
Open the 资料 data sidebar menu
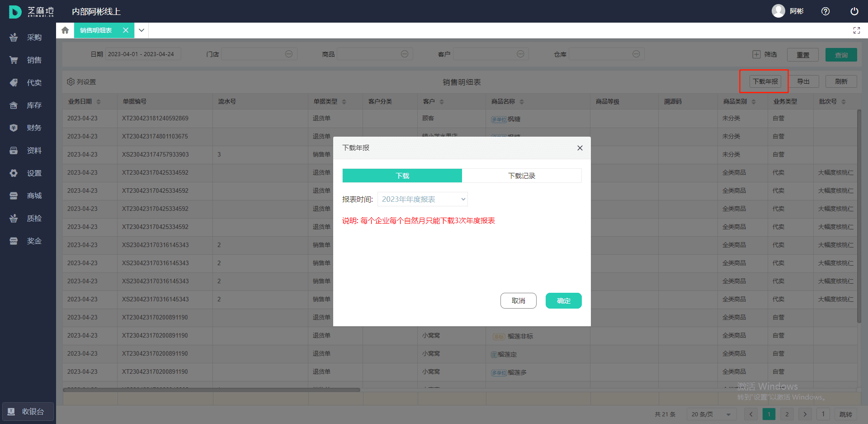tap(27, 151)
